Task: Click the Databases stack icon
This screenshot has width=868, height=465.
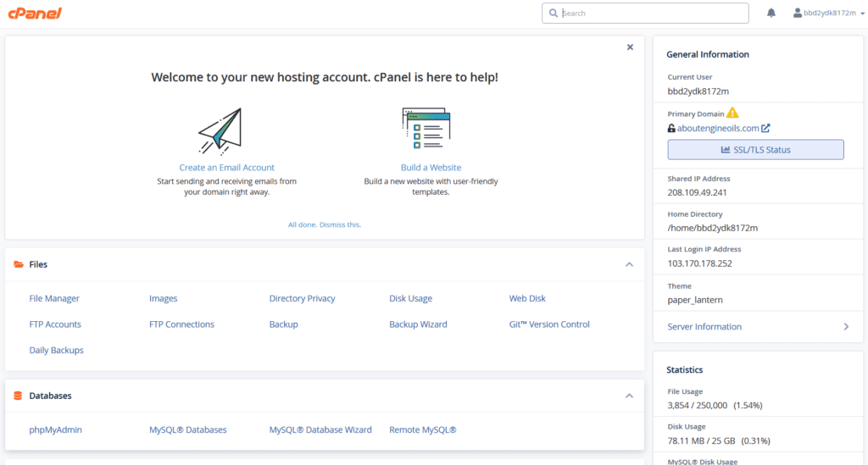Action: 18,396
